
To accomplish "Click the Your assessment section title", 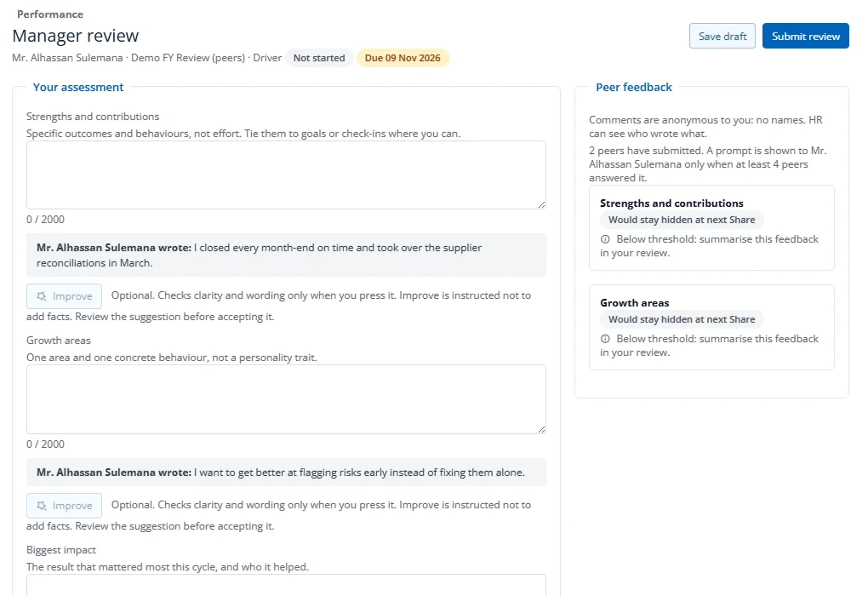I will coord(78,87).
